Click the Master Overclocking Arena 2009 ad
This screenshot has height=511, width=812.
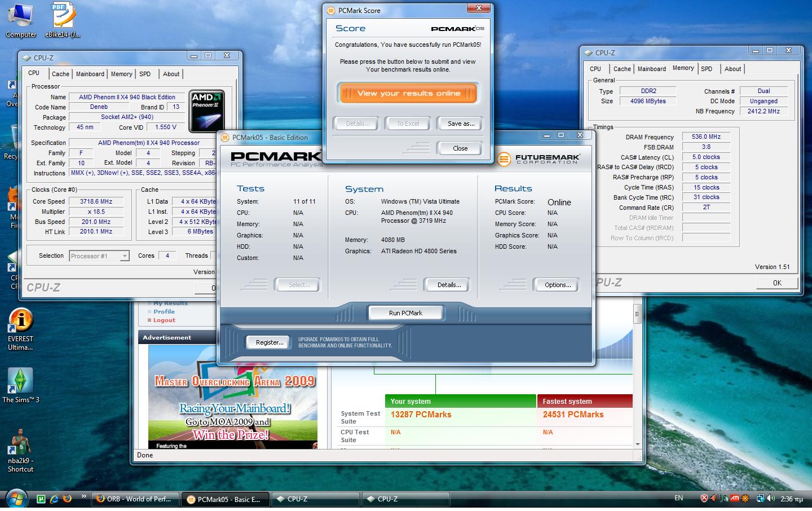(233, 397)
